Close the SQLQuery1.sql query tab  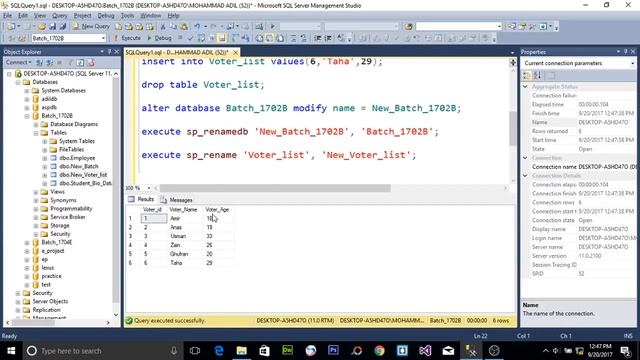pyautogui.click(x=236, y=53)
